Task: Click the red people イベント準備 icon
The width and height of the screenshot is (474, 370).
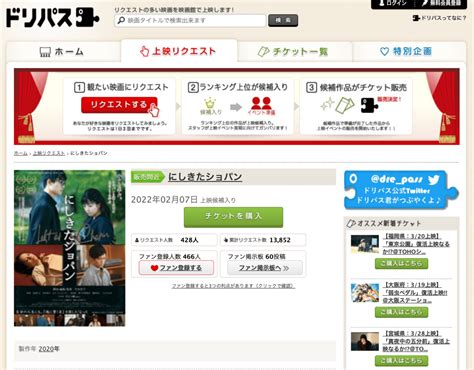Action: tap(261, 106)
